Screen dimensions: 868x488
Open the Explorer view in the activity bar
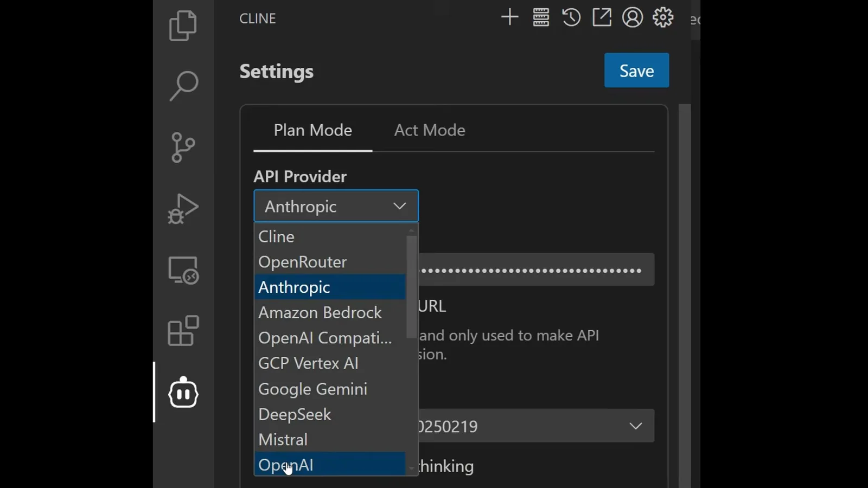[x=183, y=25]
